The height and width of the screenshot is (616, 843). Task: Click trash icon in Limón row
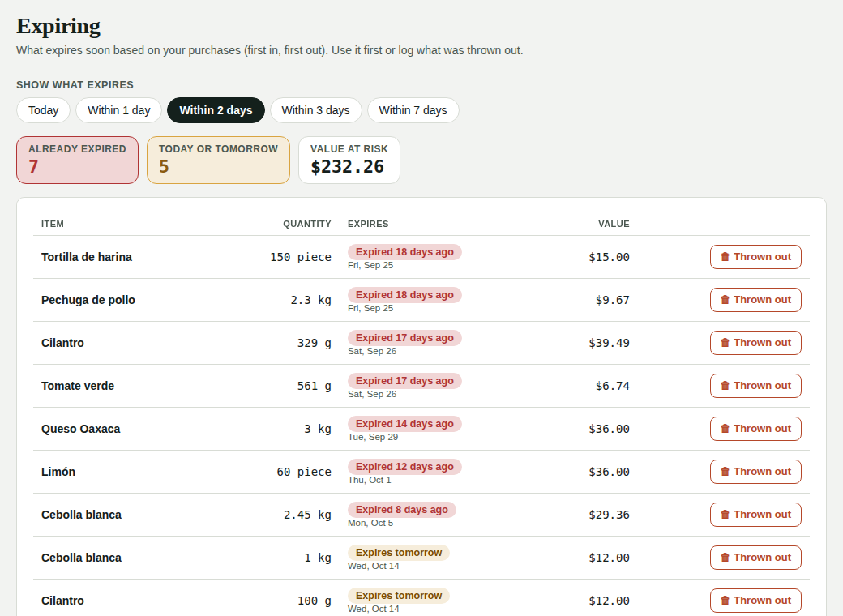[x=725, y=472]
